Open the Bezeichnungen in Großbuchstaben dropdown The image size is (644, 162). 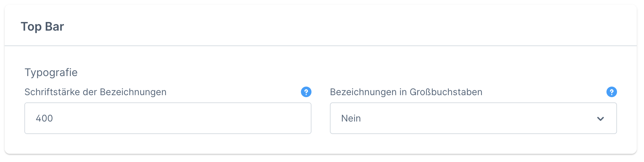(473, 118)
